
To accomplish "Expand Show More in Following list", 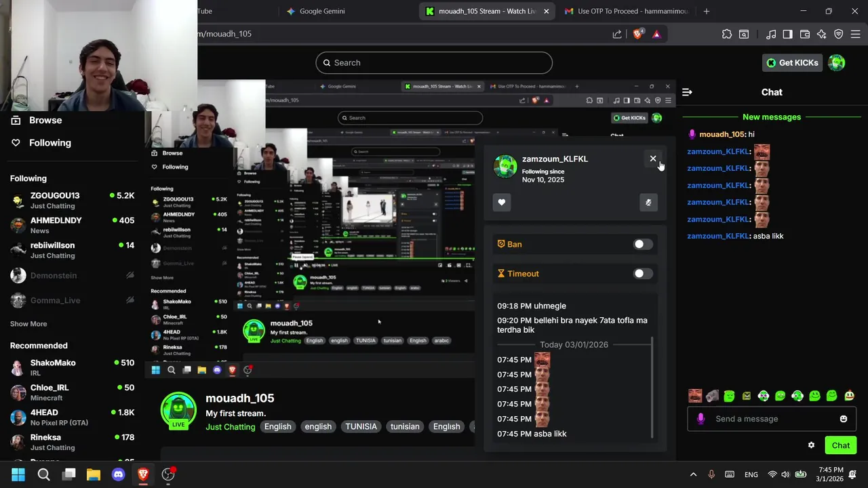I will [x=28, y=324].
